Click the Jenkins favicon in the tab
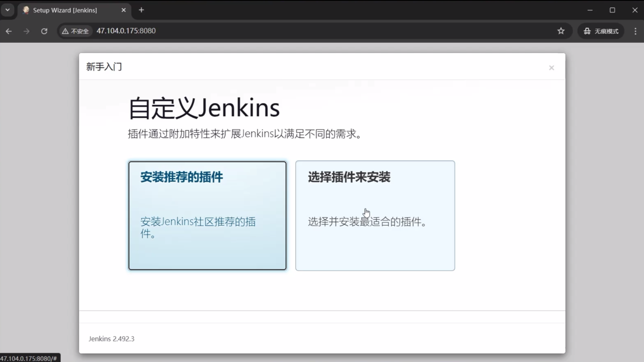The width and height of the screenshot is (644, 362). coord(26,10)
